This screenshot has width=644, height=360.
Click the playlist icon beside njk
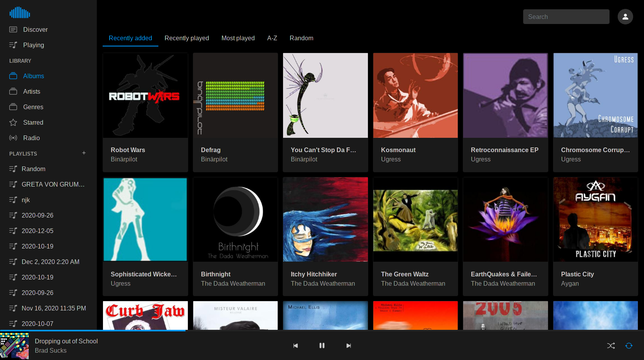click(x=13, y=200)
